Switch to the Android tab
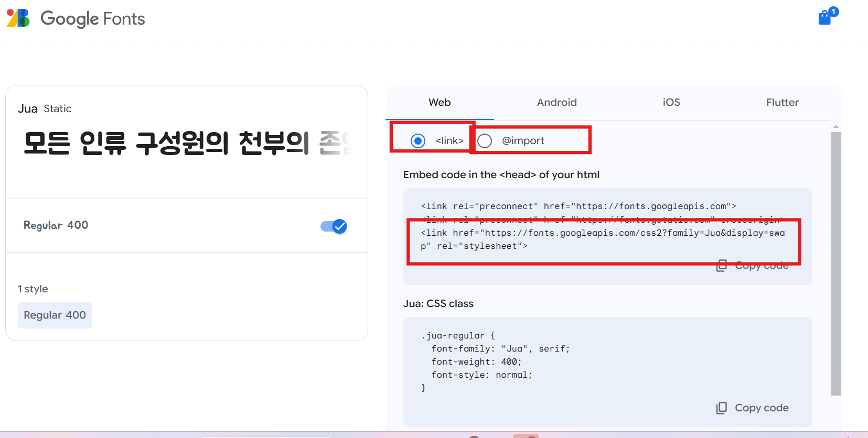This screenshot has height=438, width=868. click(556, 102)
